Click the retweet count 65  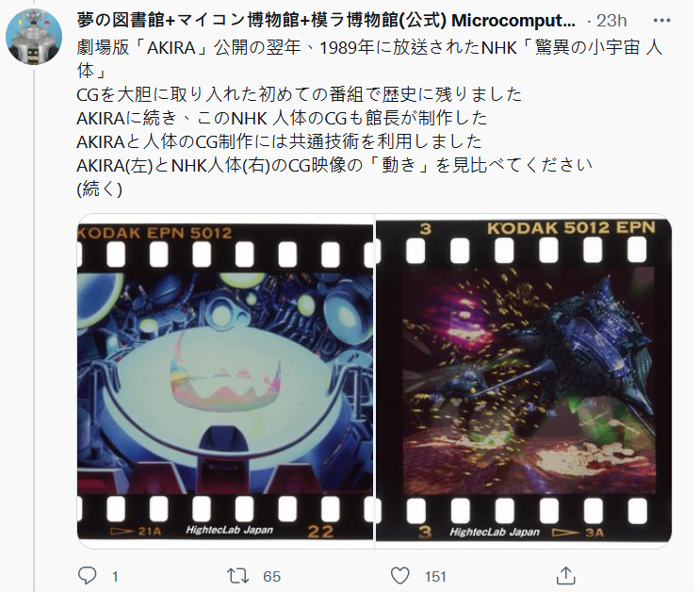click(271, 576)
